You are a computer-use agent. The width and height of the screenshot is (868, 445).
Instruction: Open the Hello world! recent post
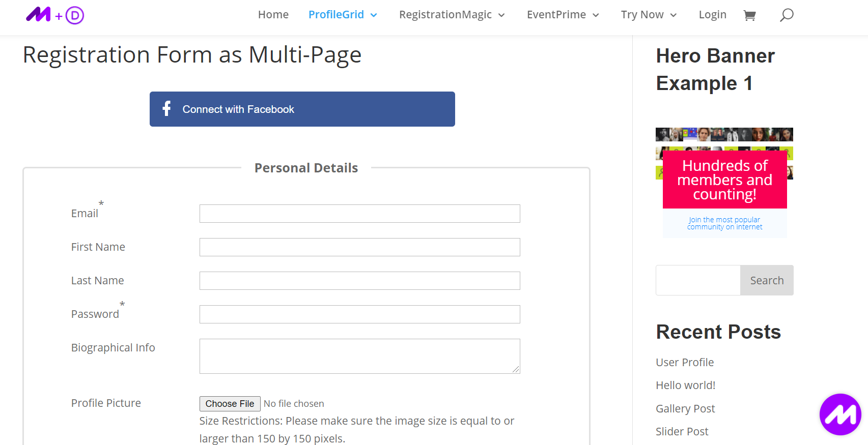pyautogui.click(x=686, y=385)
